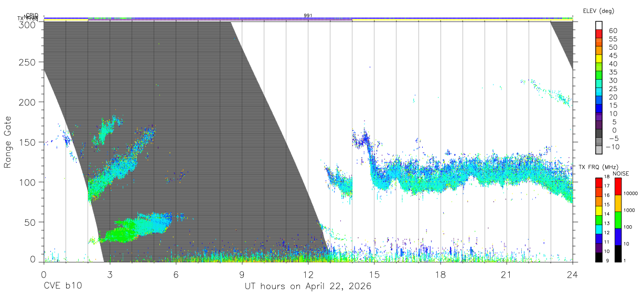Image resolution: width=644 pixels, height=297 pixels.
Task: Click the '3' tick on UT hours axis
Action: pos(110,274)
